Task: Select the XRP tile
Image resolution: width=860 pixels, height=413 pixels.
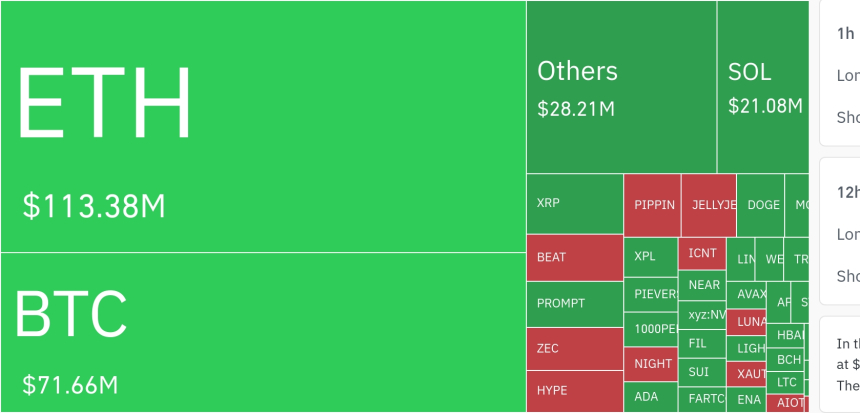Action: point(574,204)
